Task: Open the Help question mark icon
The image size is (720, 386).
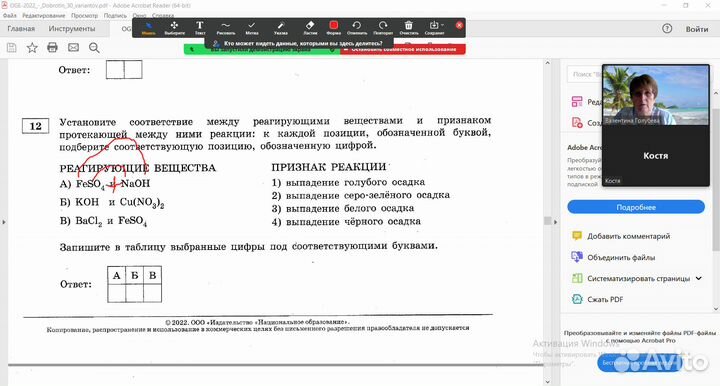Action: point(667,28)
